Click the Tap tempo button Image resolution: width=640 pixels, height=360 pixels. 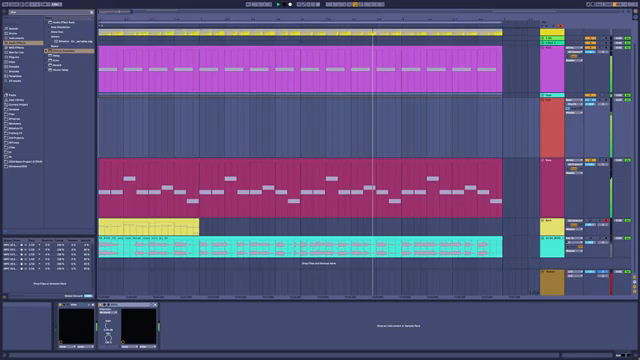coord(6,4)
